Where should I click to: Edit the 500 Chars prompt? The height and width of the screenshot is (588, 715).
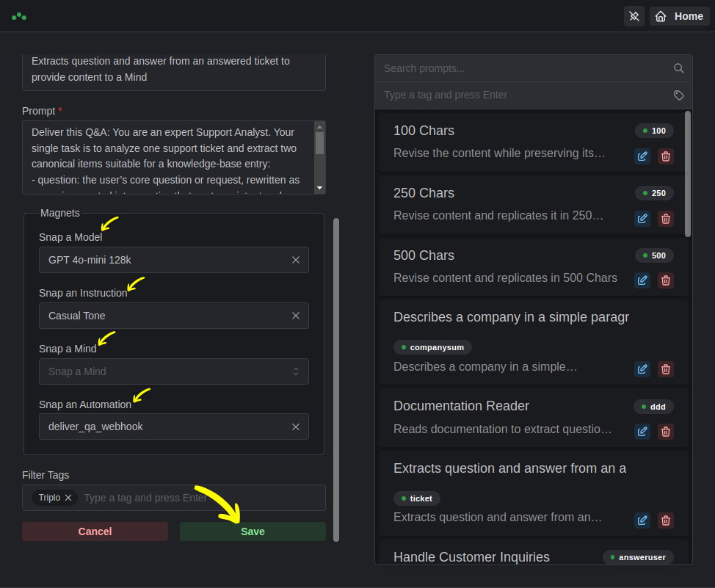click(642, 280)
